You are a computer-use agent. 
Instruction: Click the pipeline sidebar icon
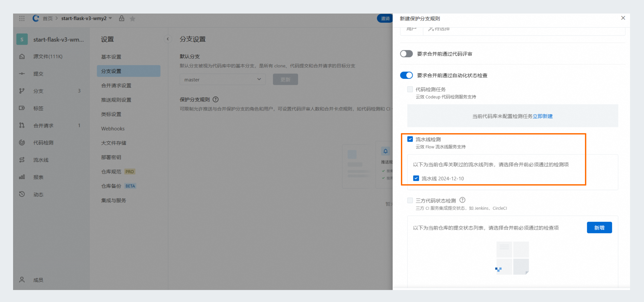(22, 160)
